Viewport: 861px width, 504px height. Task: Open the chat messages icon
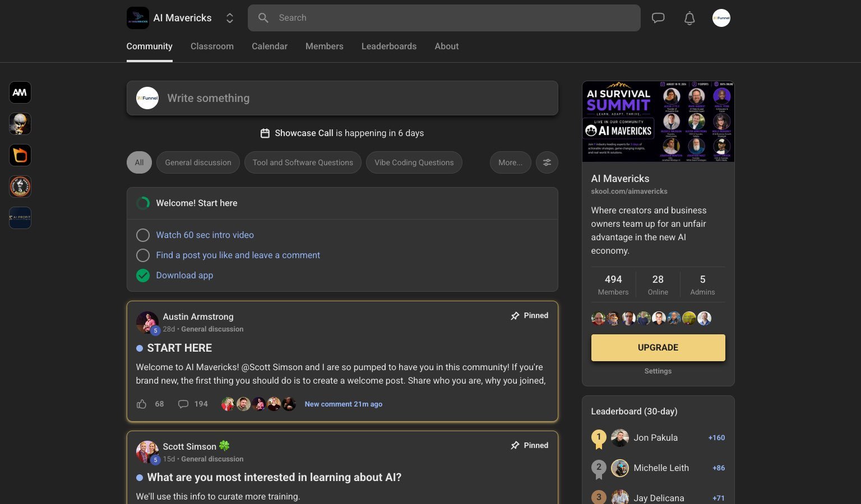click(x=658, y=18)
